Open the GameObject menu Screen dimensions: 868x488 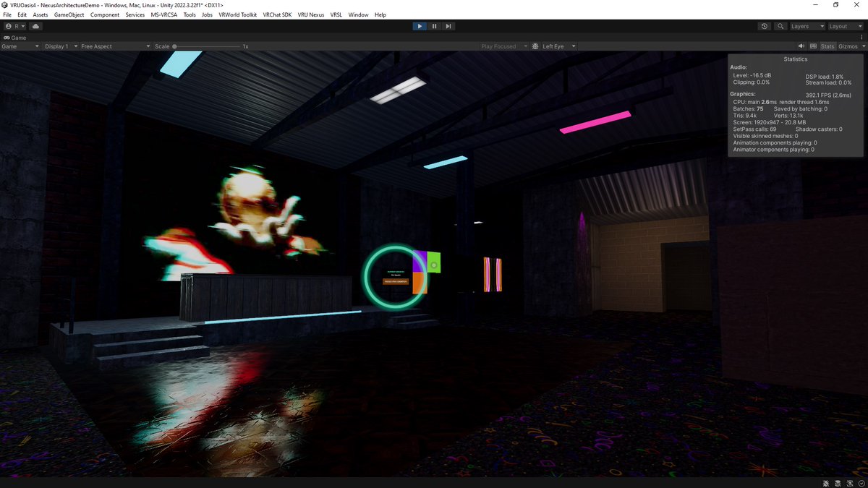tap(69, 14)
